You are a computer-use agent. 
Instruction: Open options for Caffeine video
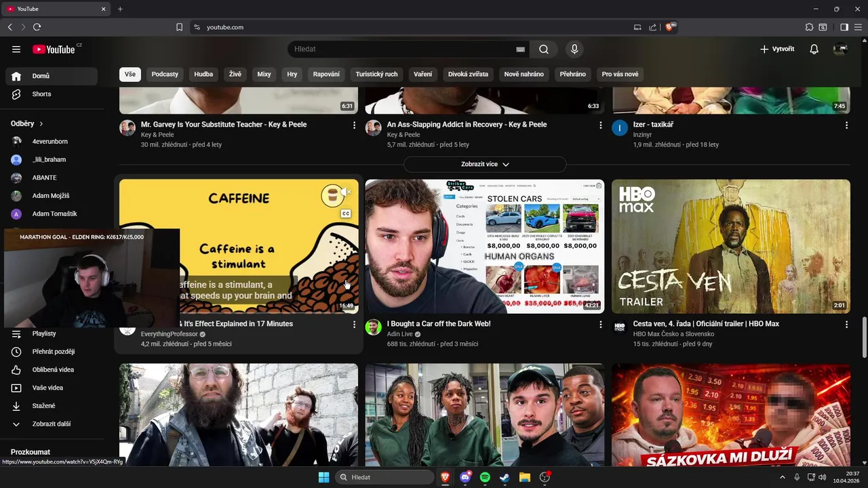[354, 325]
